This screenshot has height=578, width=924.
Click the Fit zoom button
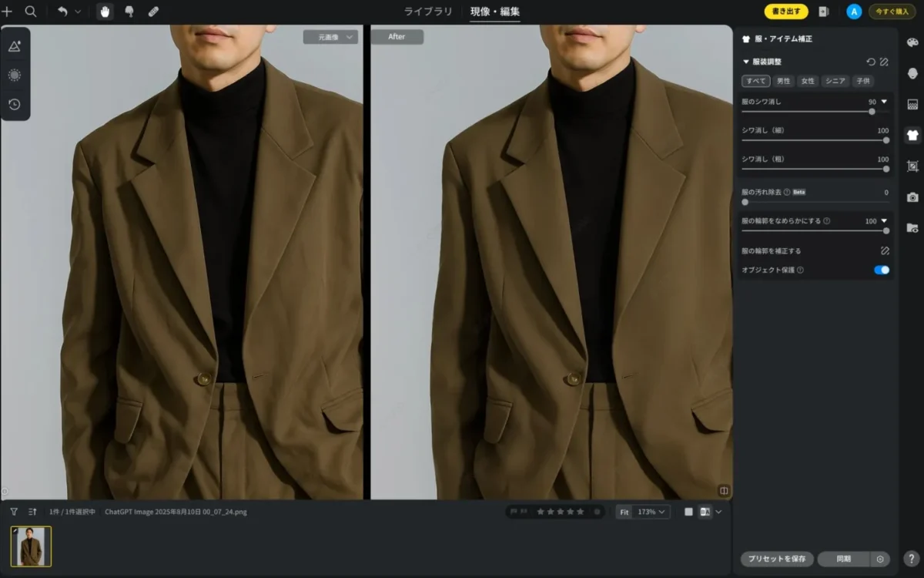pyautogui.click(x=624, y=512)
